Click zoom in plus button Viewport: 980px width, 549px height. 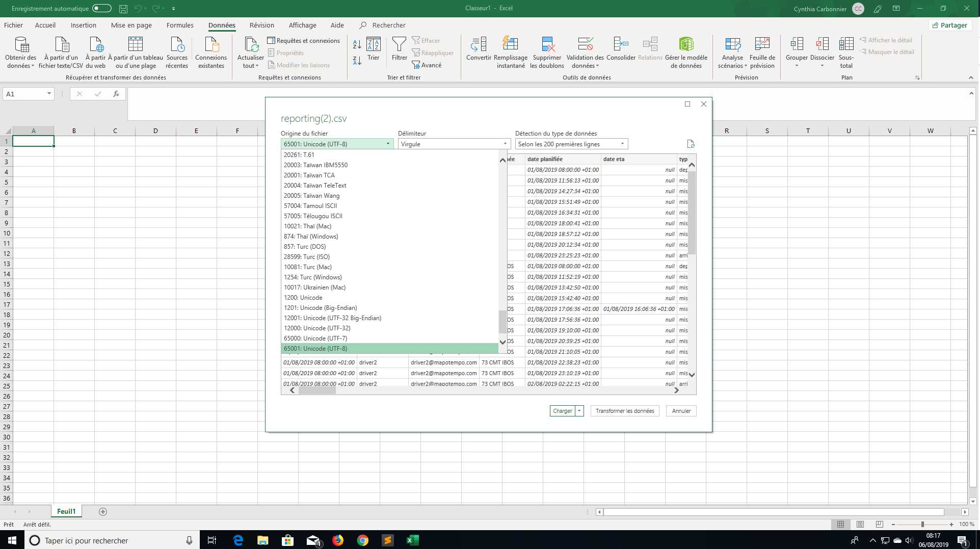click(951, 525)
